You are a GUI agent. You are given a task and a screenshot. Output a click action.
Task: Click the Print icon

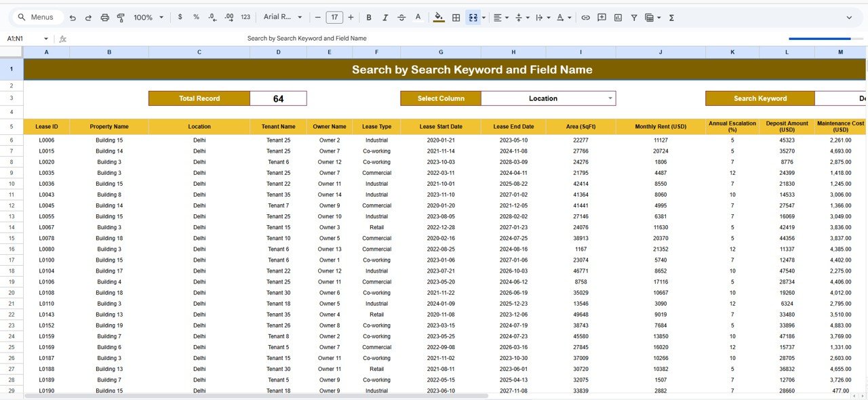105,18
